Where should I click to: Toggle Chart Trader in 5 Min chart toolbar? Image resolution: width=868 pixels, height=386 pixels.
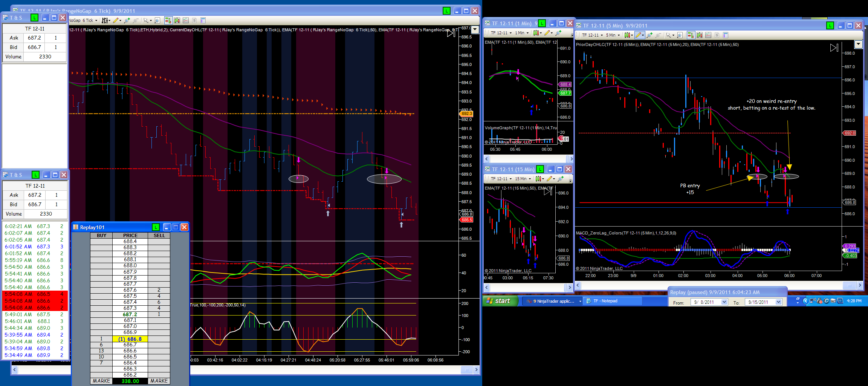(691, 35)
